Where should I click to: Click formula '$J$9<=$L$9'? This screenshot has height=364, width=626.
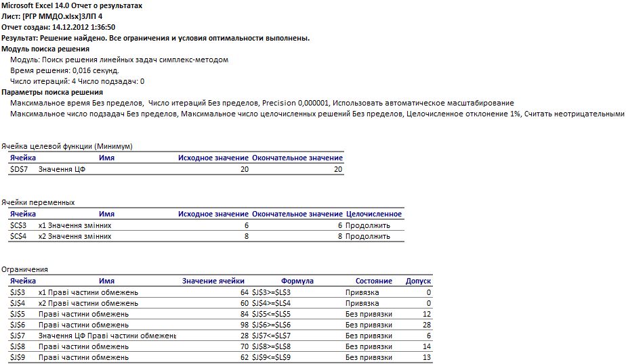tap(272, 357)
